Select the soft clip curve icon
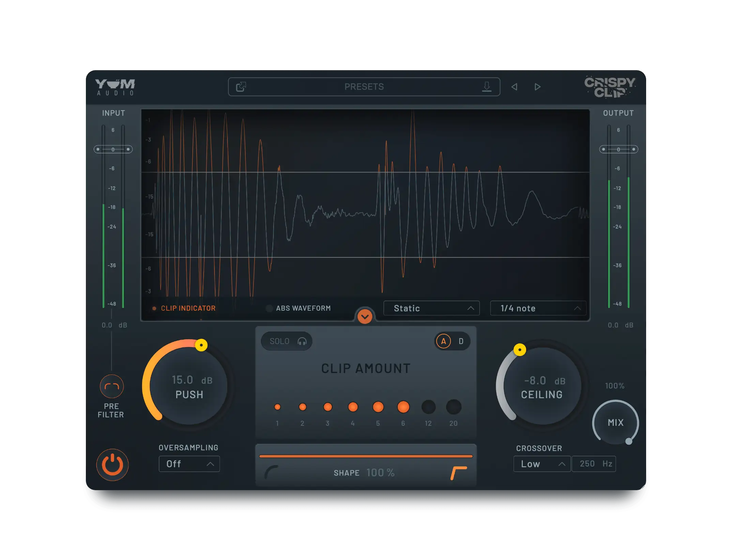 pyautogui.click(x=272, y=472)
